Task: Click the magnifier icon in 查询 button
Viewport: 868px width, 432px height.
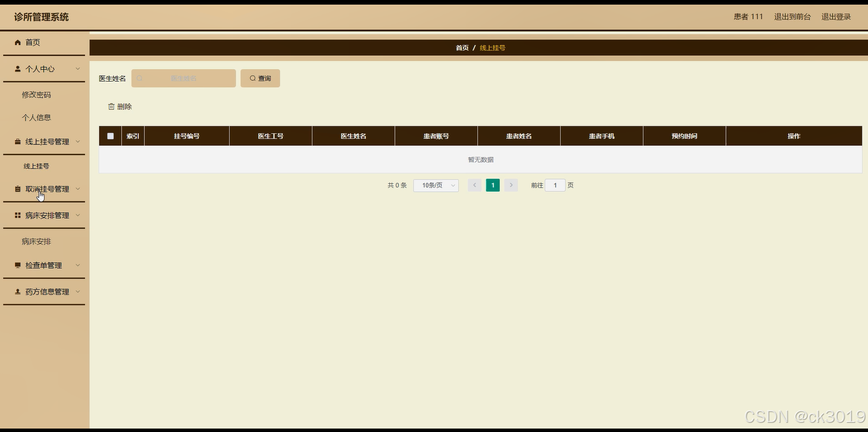Action: click(x=253, y=78)
